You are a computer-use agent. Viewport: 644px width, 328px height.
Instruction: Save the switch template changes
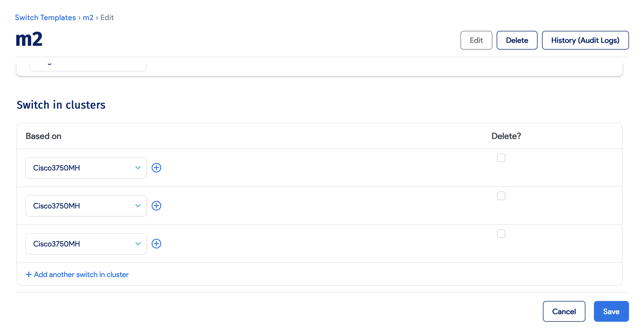click(611, 311)
